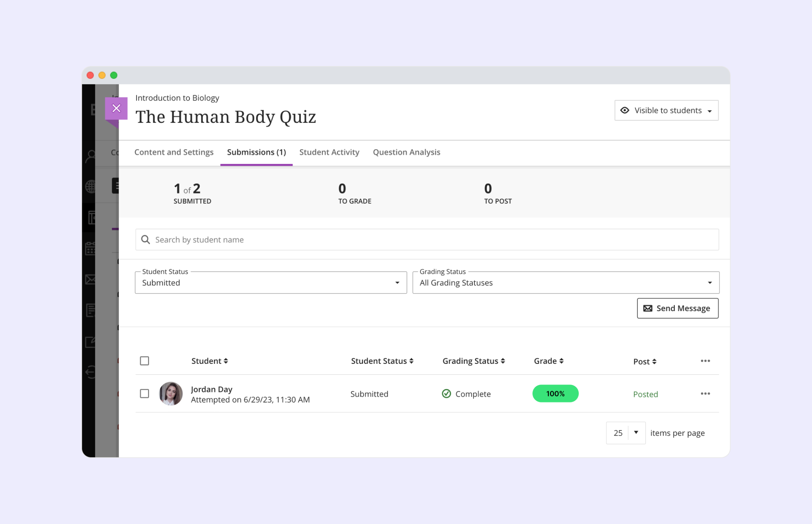The image size is (812, 524).
Task: Open the Question Analysis tab
Action: (x=406, y=152)
